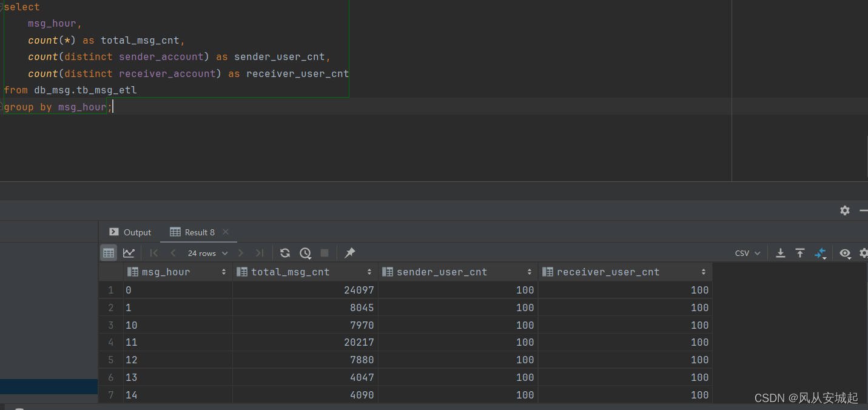
Task: Place cursor on 'select' keyword in editor
Action: (x=22, y=7)
